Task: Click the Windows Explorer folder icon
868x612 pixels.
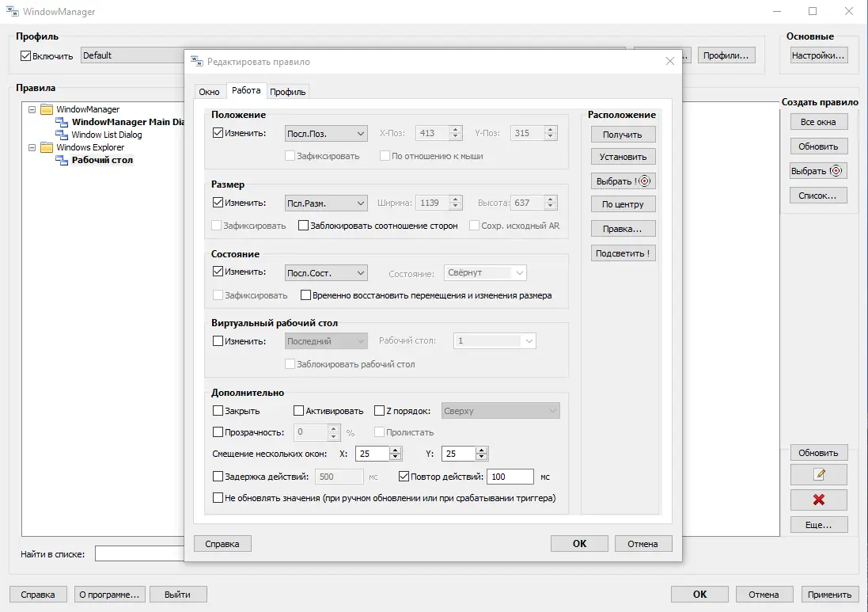Action: [47, 147]
